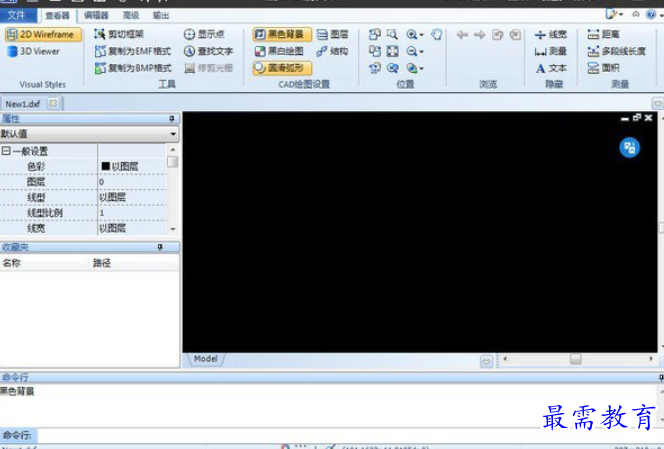
Task: Toggle 测量 dimensions visibility
Action: pos(551,51)
